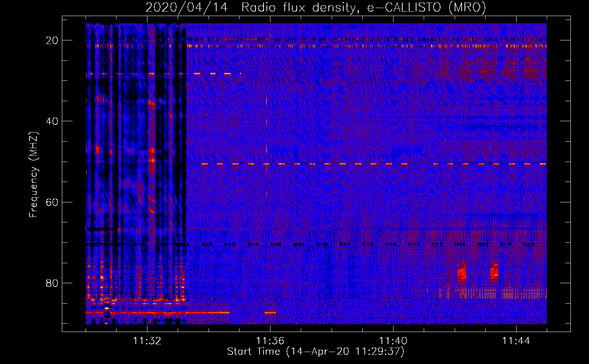589x364 pixels.
Task: Select the 11:40 time tick label
Action: [x=393, y=341]
